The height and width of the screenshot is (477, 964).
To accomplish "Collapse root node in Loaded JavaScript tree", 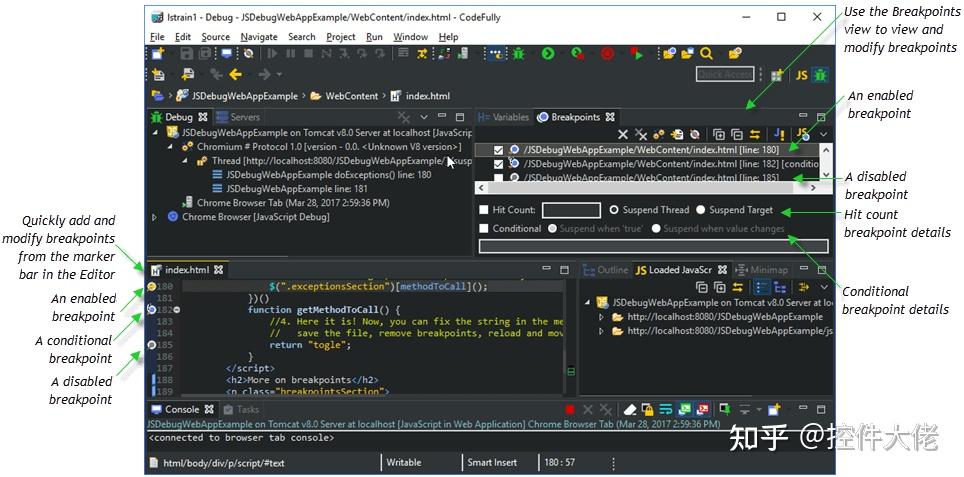I will pos(587,303).
